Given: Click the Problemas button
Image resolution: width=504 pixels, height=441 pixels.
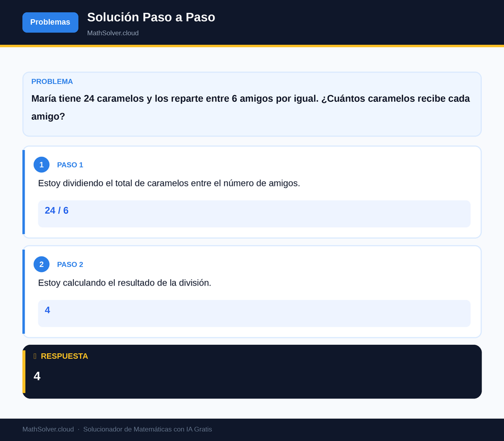Looking at the screenshot, I should (x=50, y=22).
